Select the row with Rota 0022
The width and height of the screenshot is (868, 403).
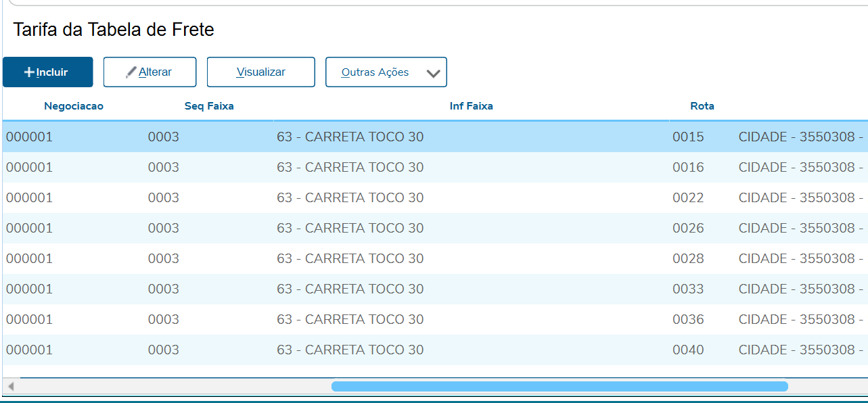tap(435, 197)
